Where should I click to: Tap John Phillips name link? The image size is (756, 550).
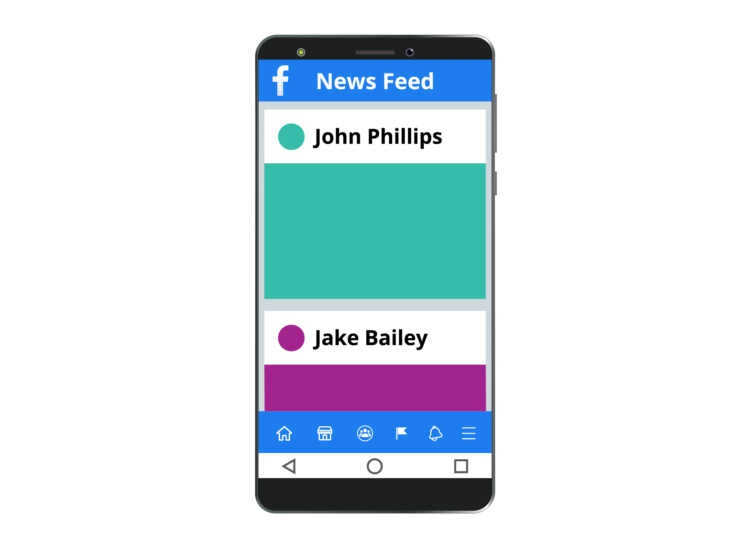(376, 136)
